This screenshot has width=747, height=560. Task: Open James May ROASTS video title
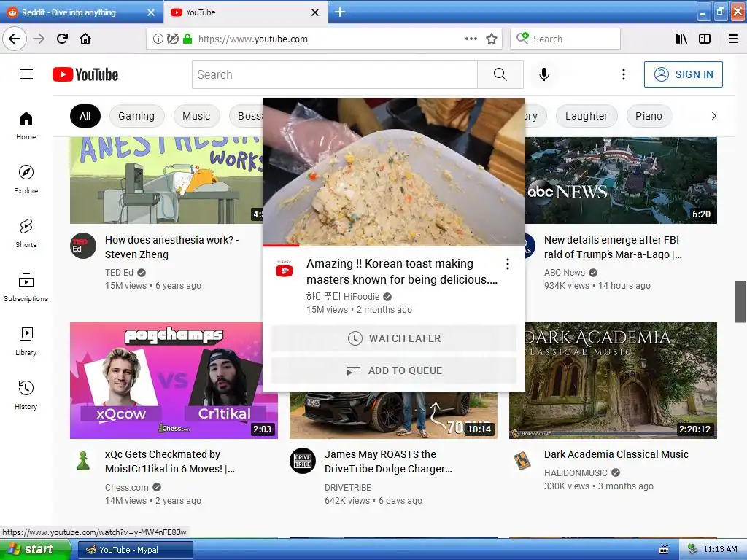click(388, 462)
